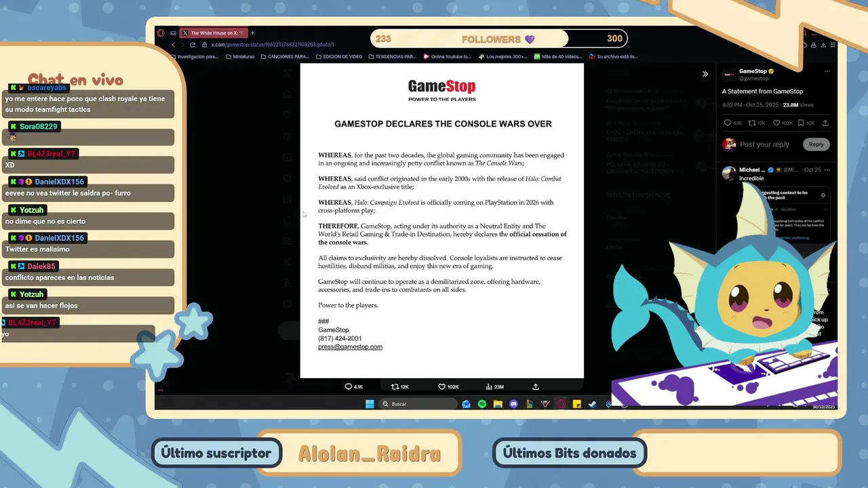Open a new browser tab with plus
The width and height of the screenshot is (868, 488).
252,33
